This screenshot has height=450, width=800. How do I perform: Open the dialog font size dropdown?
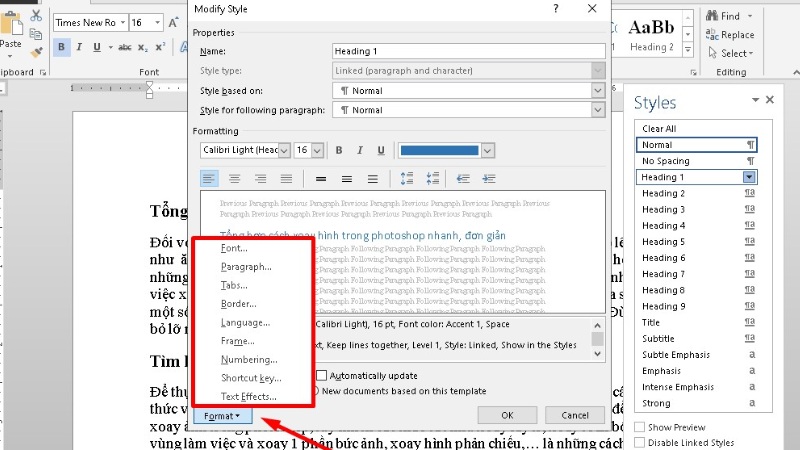coord(317,151)
